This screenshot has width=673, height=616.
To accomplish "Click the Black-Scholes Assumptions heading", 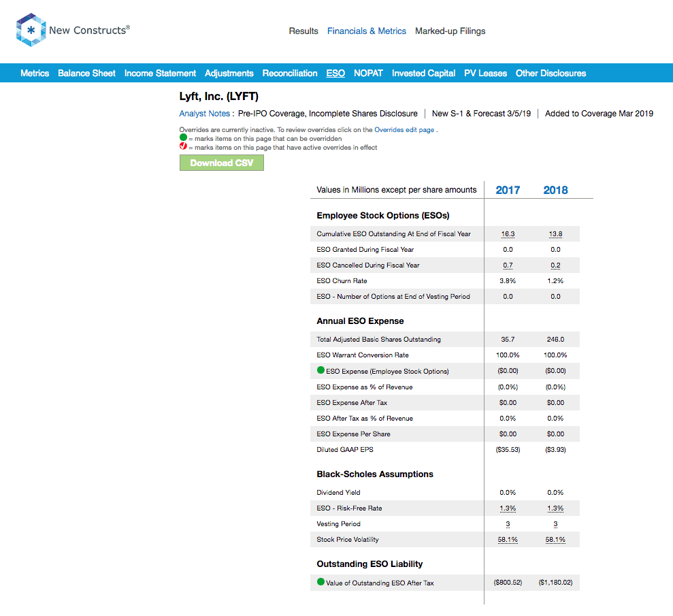I will (375, 474).
